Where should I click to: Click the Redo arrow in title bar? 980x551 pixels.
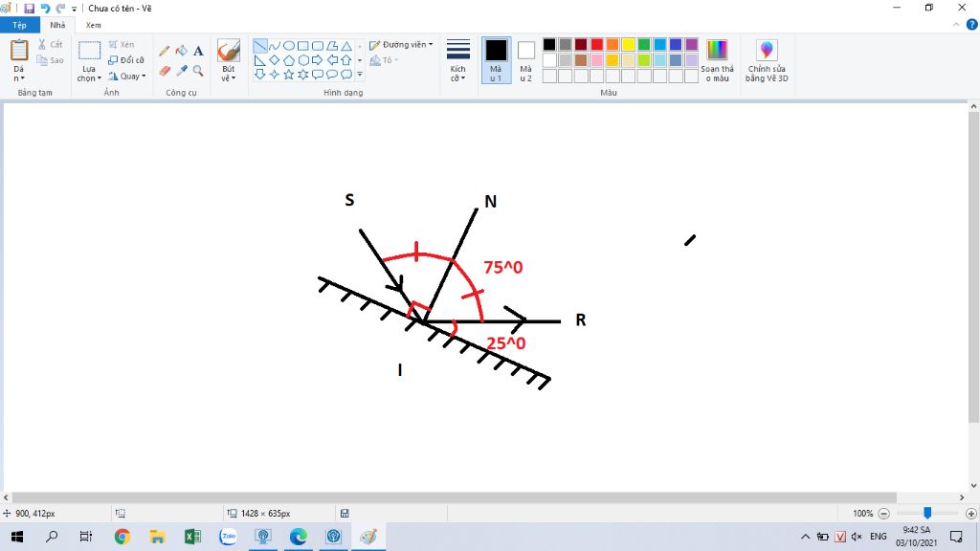60,8
